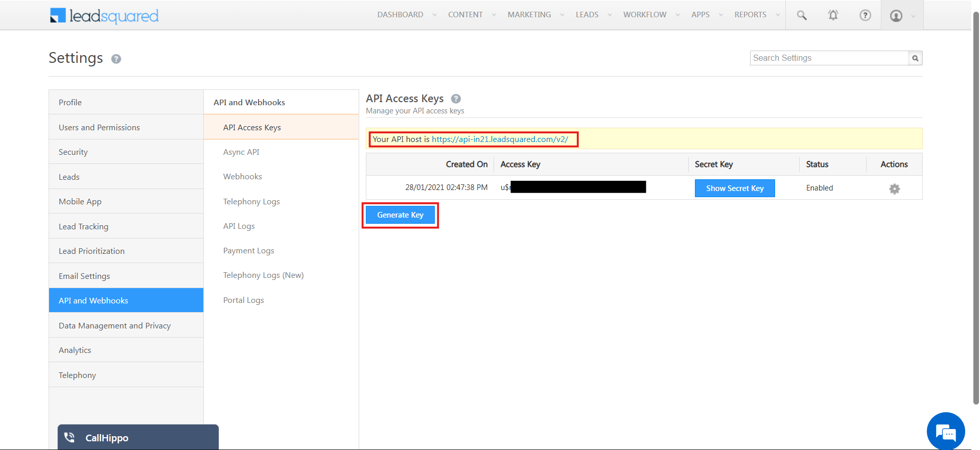Click into the Search Settings field

click(829, 58)
